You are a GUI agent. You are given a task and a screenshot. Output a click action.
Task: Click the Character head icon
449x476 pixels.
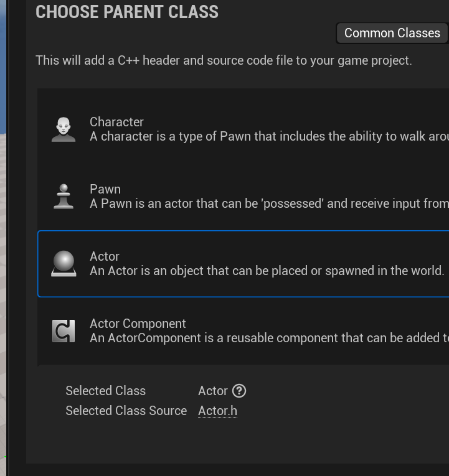click(x=64, y=129)
